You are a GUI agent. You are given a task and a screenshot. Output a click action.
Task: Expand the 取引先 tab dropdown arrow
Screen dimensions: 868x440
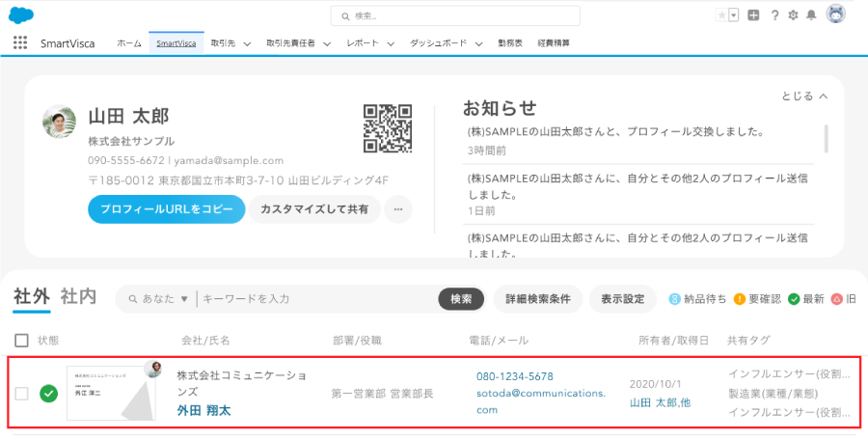[x=247, y=44]
